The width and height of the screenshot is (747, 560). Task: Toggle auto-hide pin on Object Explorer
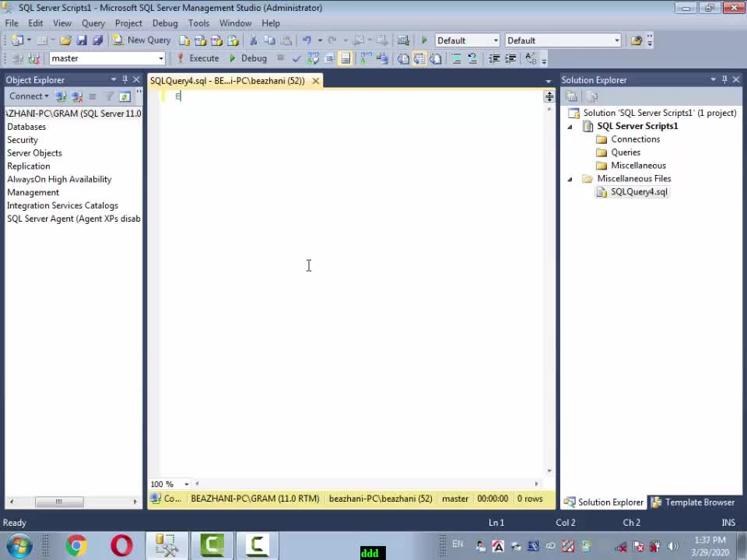pos(124,79)
